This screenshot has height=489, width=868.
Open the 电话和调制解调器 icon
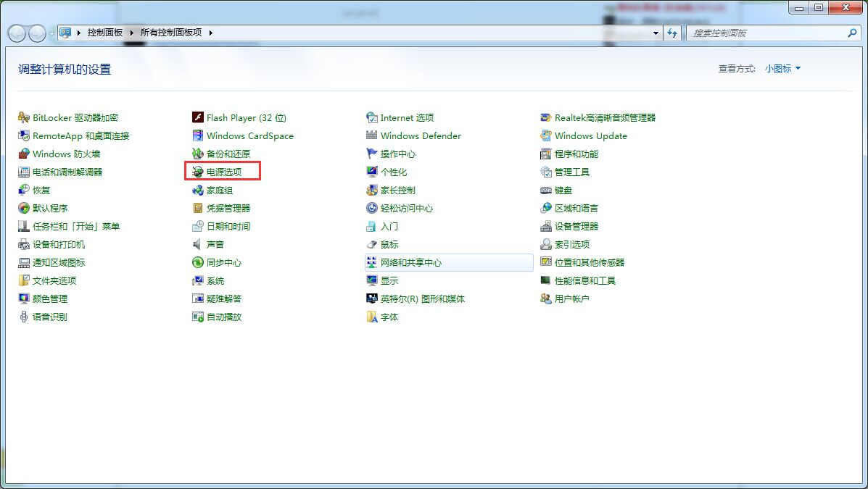pos(24,172)
